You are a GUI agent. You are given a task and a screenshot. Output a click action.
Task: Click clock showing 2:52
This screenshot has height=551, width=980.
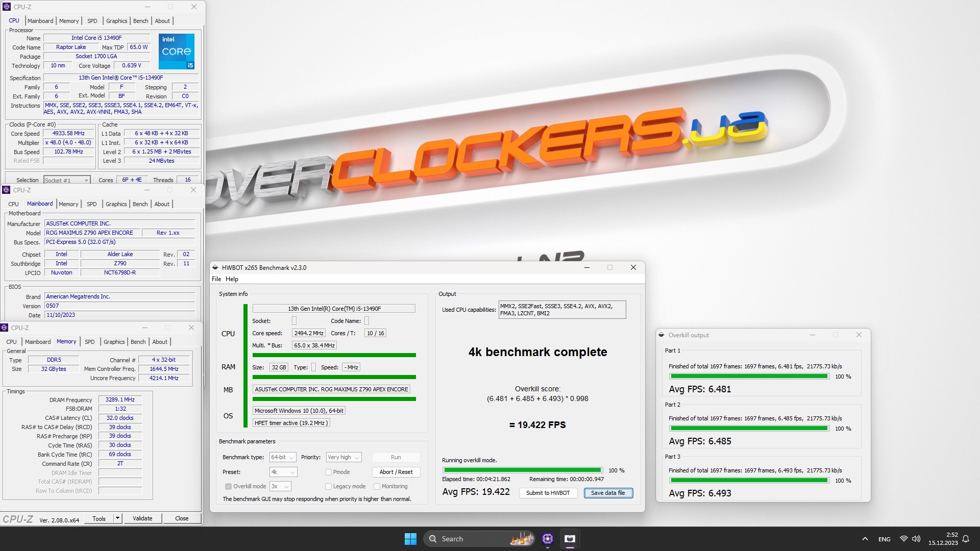point(951,535)
